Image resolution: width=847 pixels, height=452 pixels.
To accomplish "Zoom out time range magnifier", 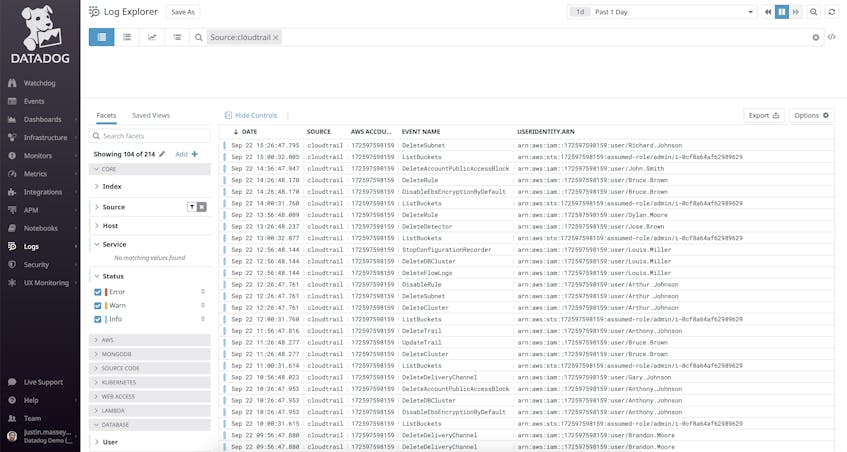I will 814,12.
